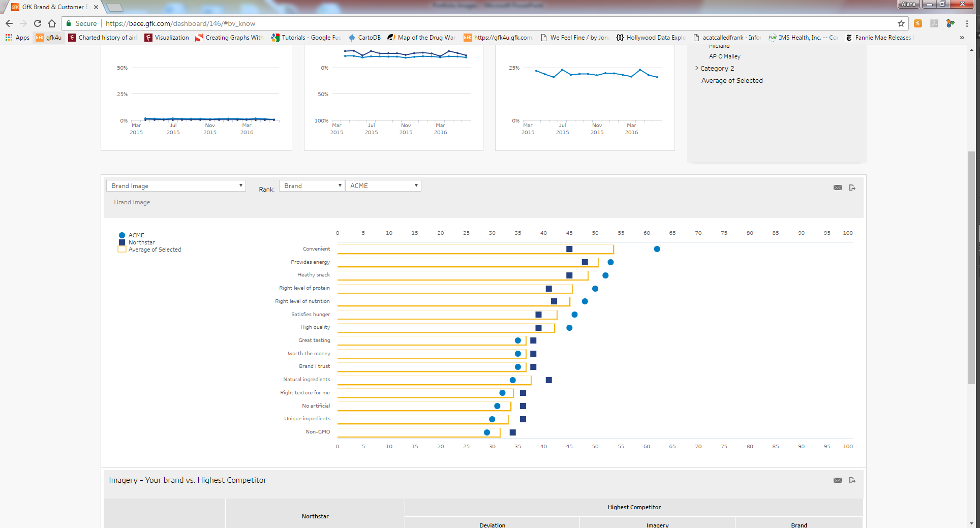Toggle the ACME legend entry

pyautogui.click(x=132, y=235)
